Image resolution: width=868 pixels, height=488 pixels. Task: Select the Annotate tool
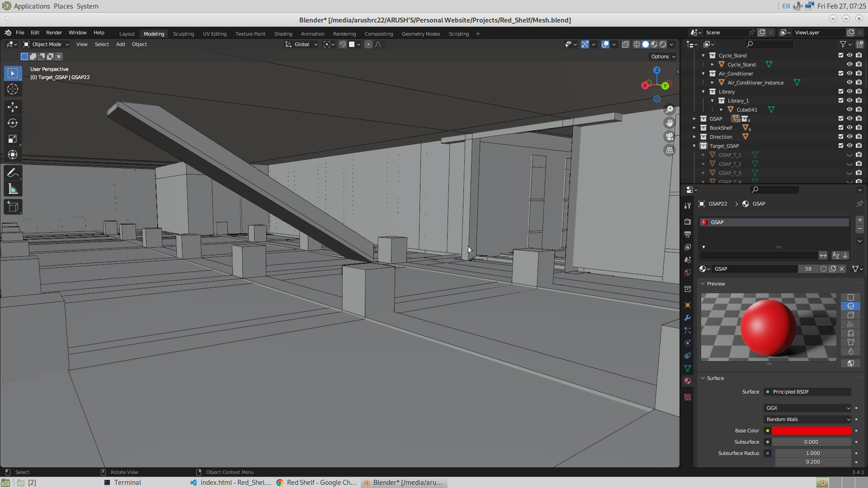coord(13,173)
